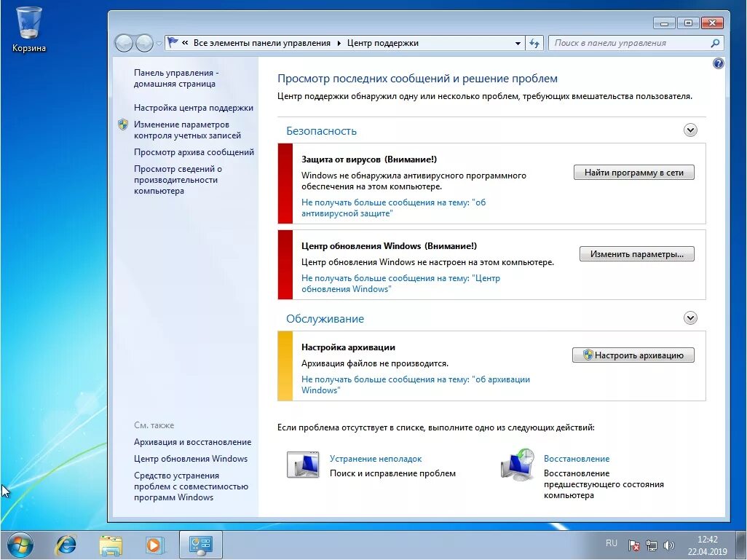This screenshot has width=747, height=560.
Task: Open 'Просмотр сведений о производительности компьютера' link
Action: [178, 180]
